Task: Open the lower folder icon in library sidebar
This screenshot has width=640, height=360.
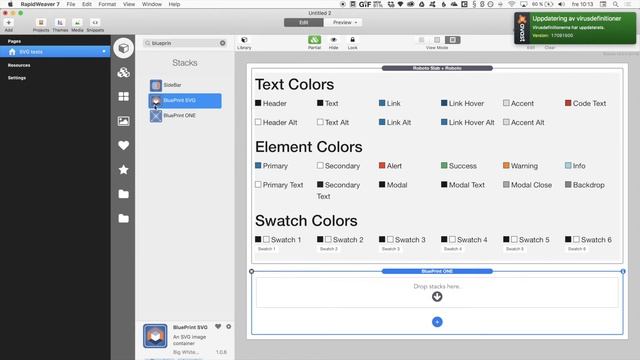Action: pyautogui.click(x=123, y=218)
